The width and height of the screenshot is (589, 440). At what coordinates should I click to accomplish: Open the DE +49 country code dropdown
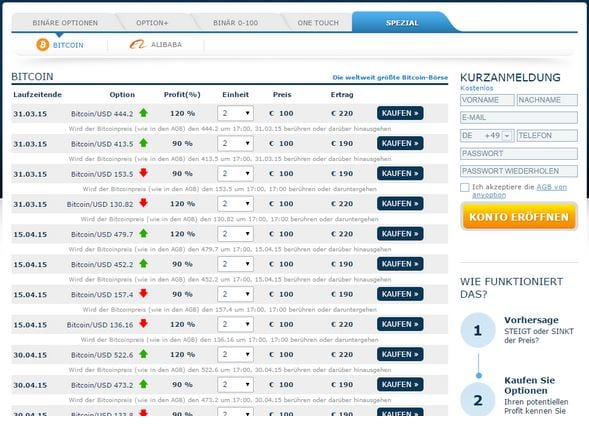(x=487, y=135)
